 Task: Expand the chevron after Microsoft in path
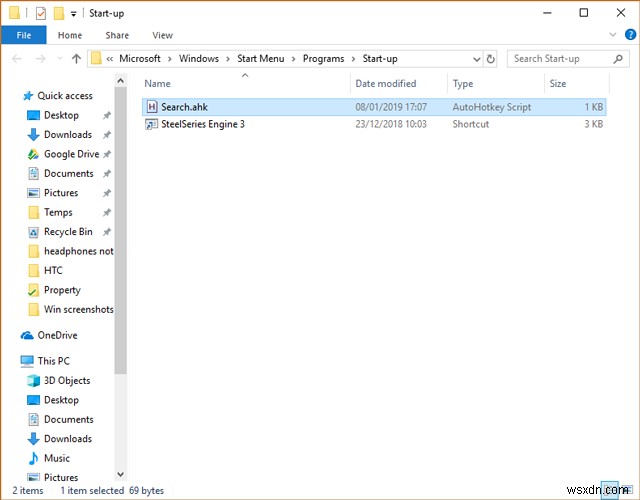point(170,59)
